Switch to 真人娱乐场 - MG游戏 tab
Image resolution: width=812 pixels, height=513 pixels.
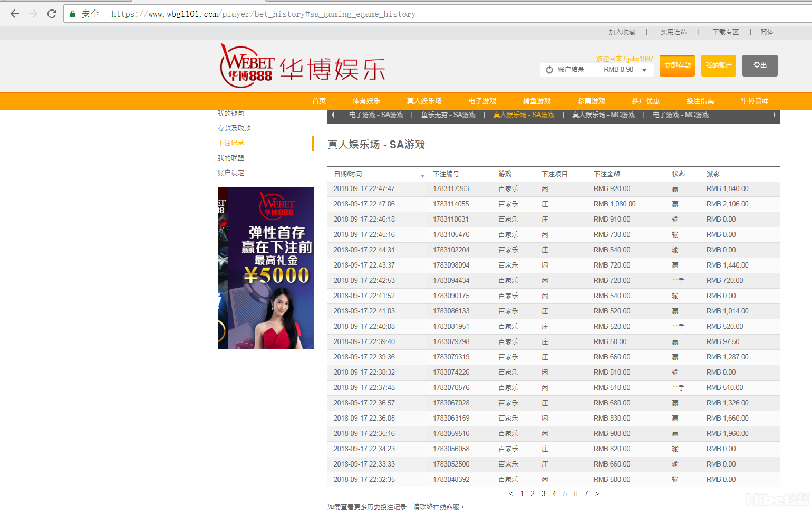tap(603, 115)
